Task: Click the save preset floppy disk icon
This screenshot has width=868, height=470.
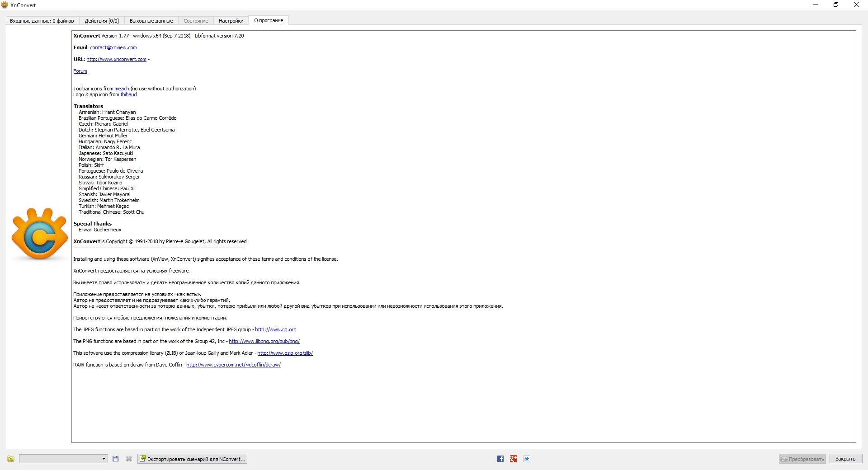Action: pos(116,459)
